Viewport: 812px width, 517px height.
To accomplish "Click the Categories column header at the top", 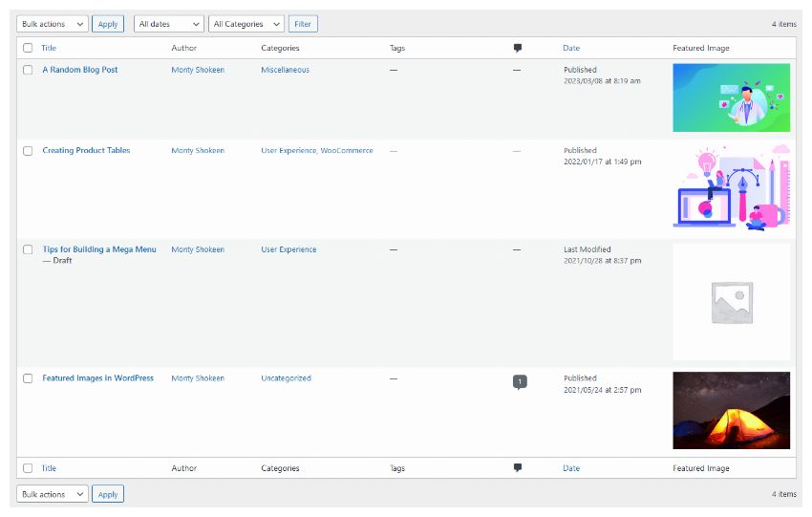I will 280,48.
